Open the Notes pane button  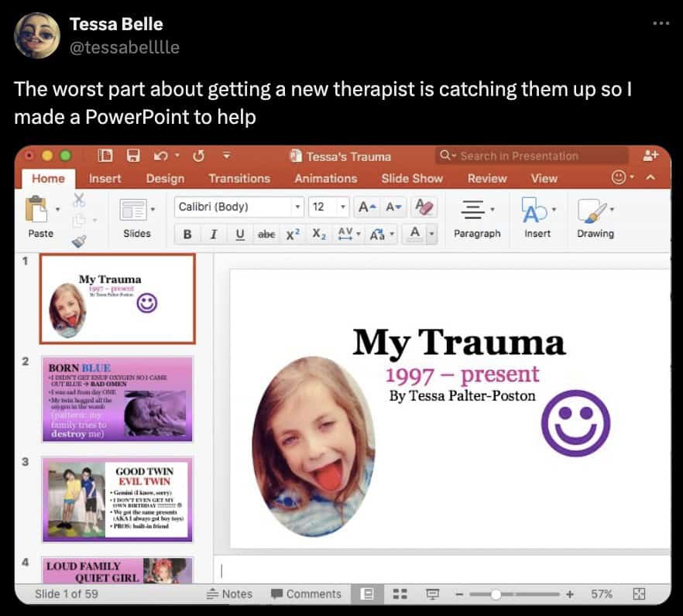[230, 594]
